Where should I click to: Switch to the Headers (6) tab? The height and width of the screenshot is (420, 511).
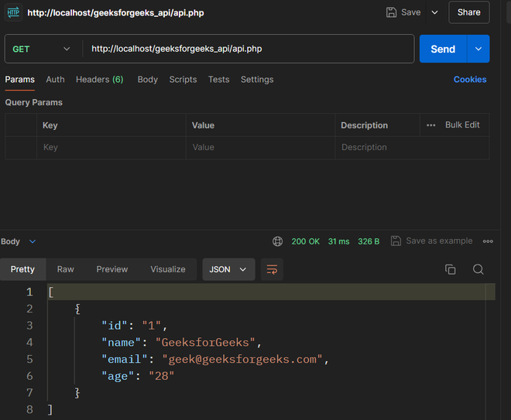[x=99, y=80]
